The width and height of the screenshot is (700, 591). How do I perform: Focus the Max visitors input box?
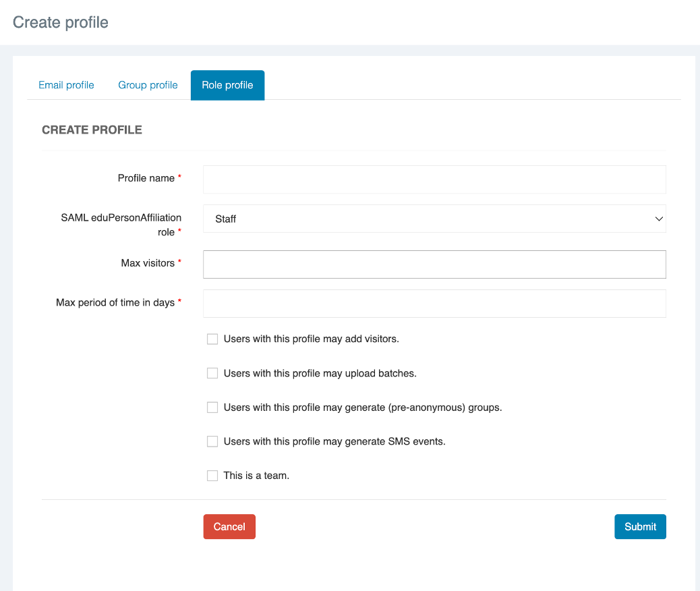[434, 264]
